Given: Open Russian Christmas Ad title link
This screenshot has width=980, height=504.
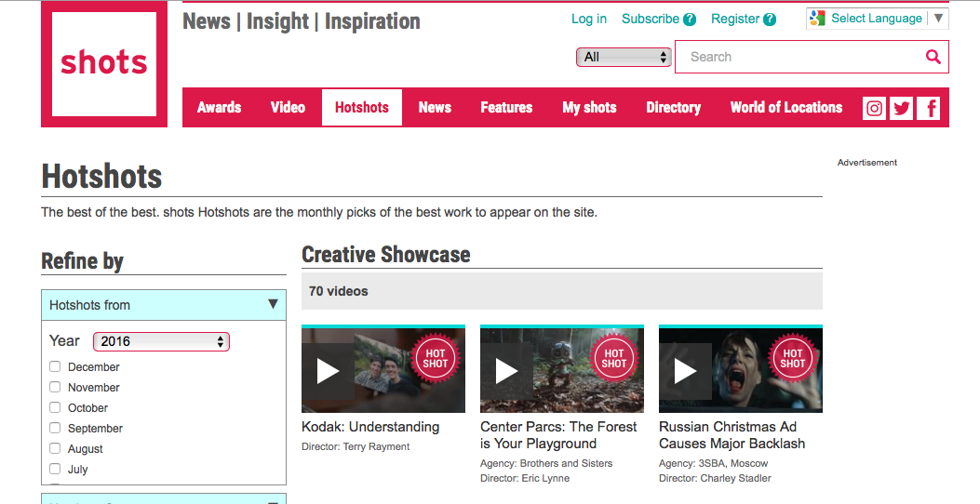Looking at the screenshot, I should (x=732, y=435).
